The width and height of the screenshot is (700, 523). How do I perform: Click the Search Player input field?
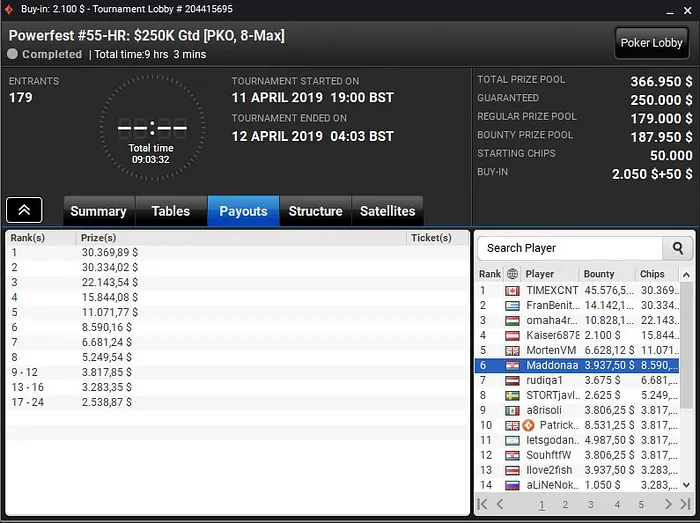point(570,248)
